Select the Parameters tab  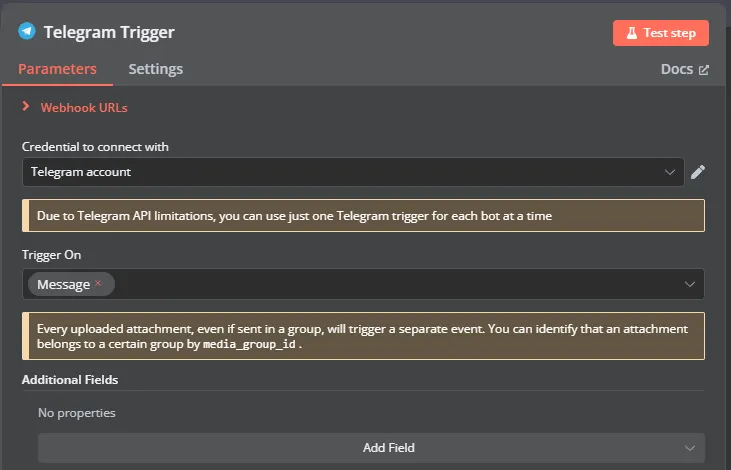(x=57, y=69)
